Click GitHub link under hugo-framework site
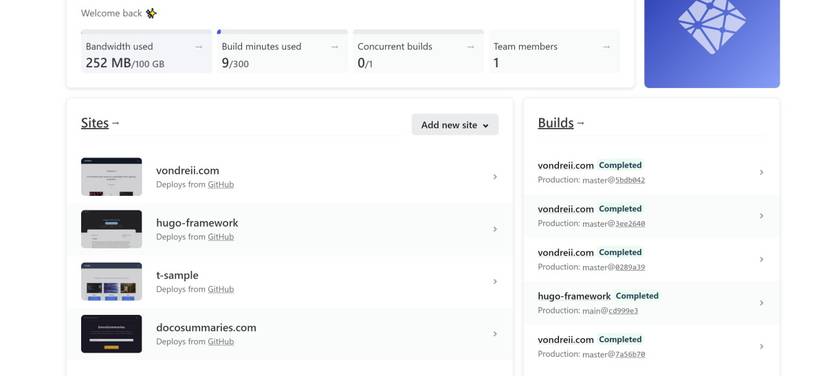The height and width of the screenshot is (376, 825). point(221,237)
